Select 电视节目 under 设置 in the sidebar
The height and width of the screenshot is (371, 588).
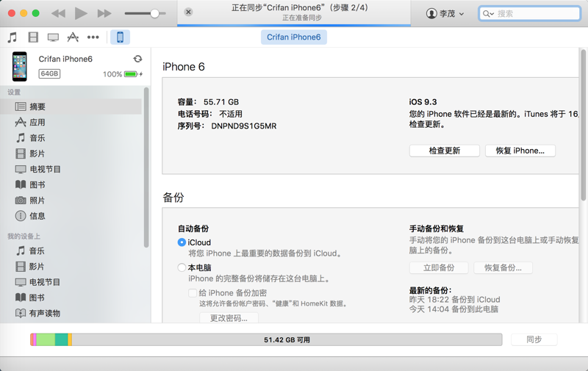tap(71, 170)
